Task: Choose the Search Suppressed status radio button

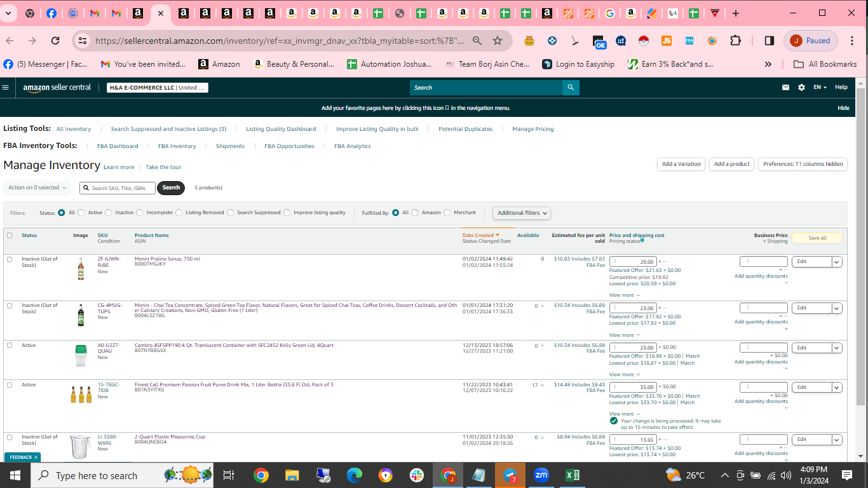Action: tap(231, 213)
